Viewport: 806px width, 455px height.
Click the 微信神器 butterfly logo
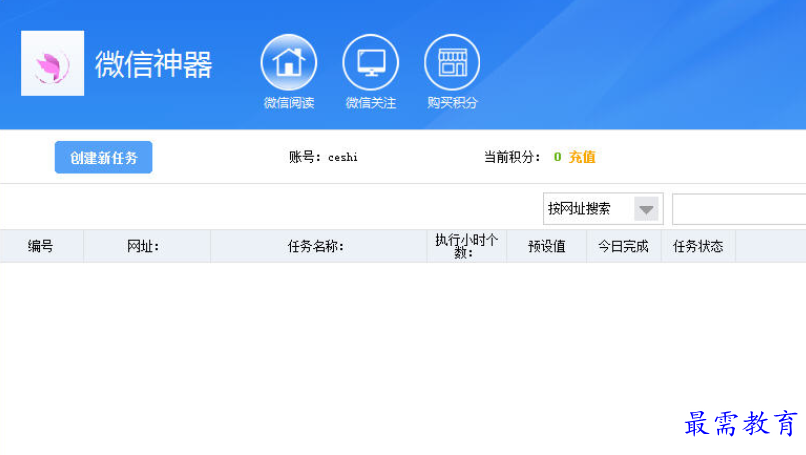(52, 63)
